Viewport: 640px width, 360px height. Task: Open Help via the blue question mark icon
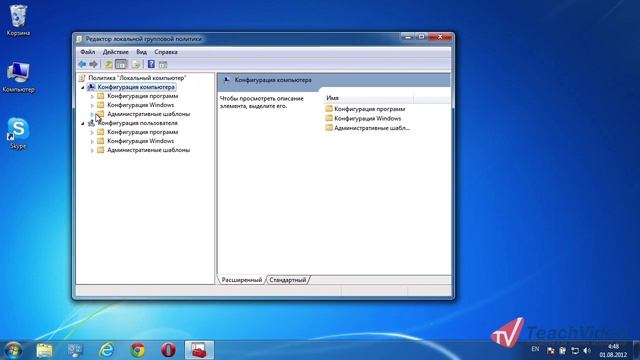click(x=151, y=64)
